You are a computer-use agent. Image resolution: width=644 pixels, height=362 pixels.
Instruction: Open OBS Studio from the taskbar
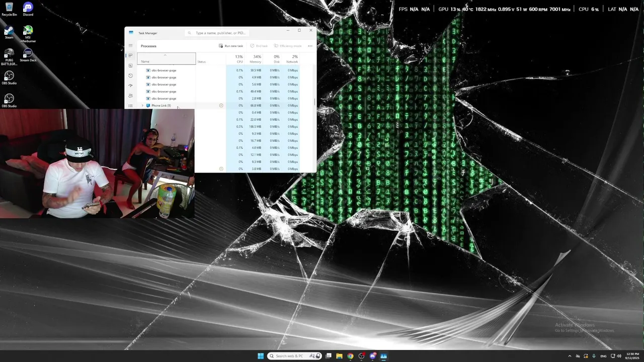tap(362, 356)
